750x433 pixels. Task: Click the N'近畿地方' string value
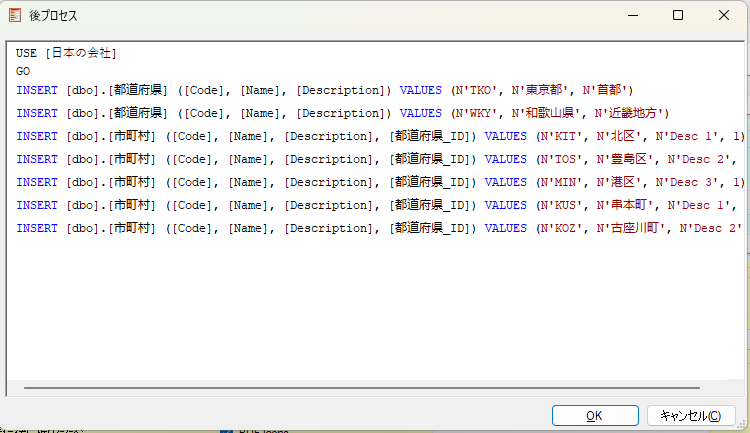click(629, 113)
